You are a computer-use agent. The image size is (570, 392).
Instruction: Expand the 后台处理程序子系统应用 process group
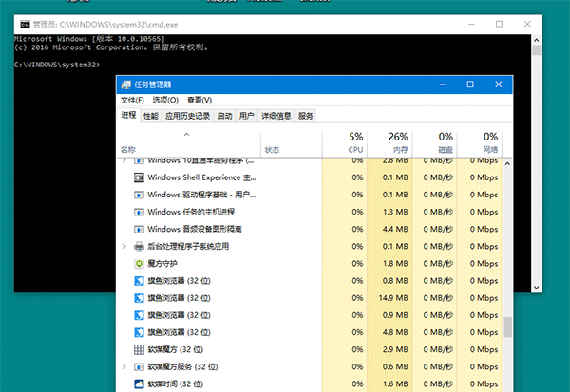[124, 247]
